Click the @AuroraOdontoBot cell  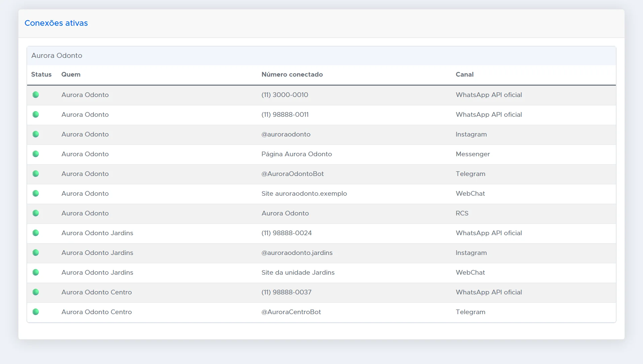click(x=293, y=174)
